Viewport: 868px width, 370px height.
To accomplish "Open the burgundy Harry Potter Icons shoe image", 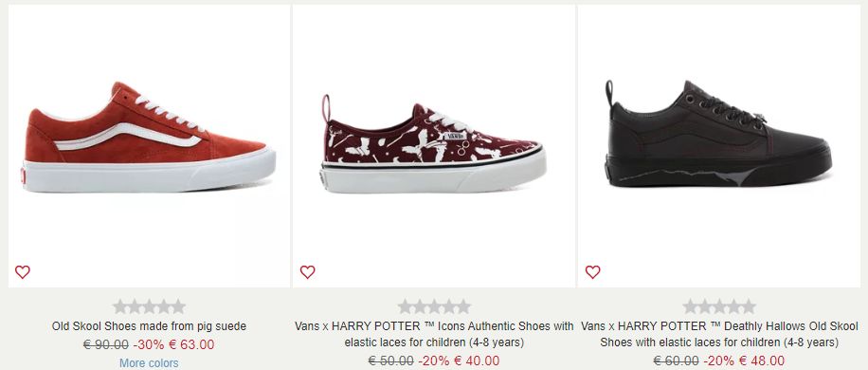I will [x=434, y=146].
